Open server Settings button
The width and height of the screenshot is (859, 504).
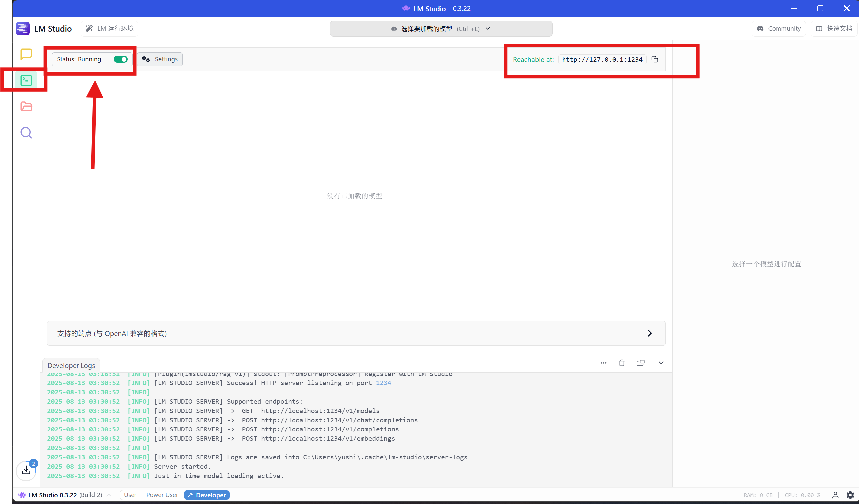[160, 59]
